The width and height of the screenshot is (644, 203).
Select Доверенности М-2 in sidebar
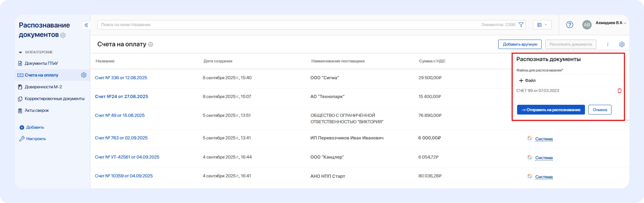[x=43, y=87]
